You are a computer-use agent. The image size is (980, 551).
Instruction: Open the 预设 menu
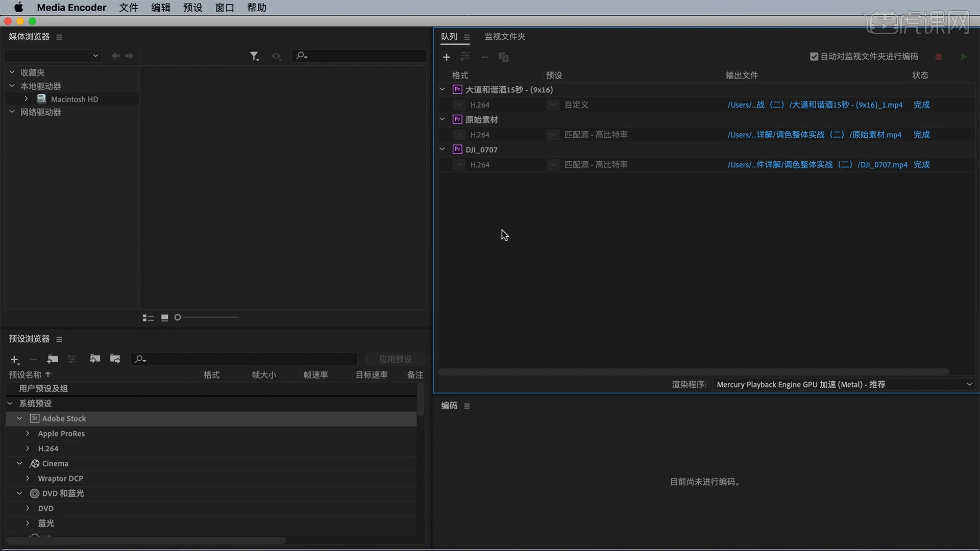pos(193,8)
